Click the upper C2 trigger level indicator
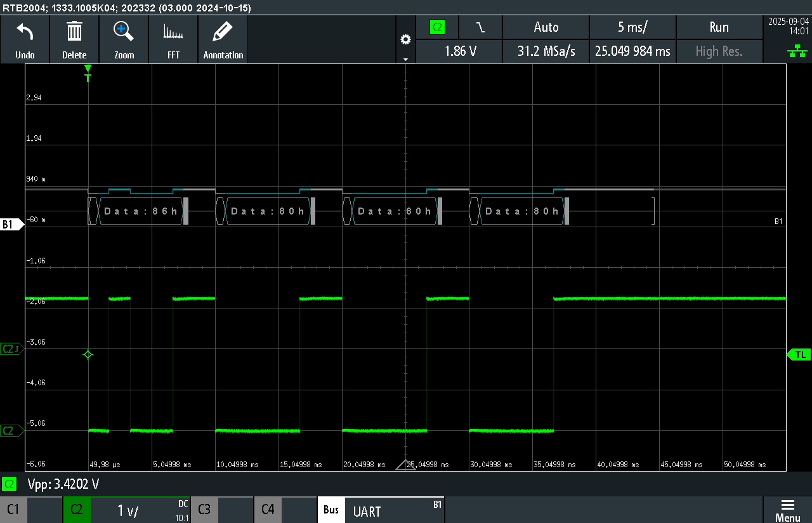The width and height of the screenshot is (812, 523). (12, 348)
